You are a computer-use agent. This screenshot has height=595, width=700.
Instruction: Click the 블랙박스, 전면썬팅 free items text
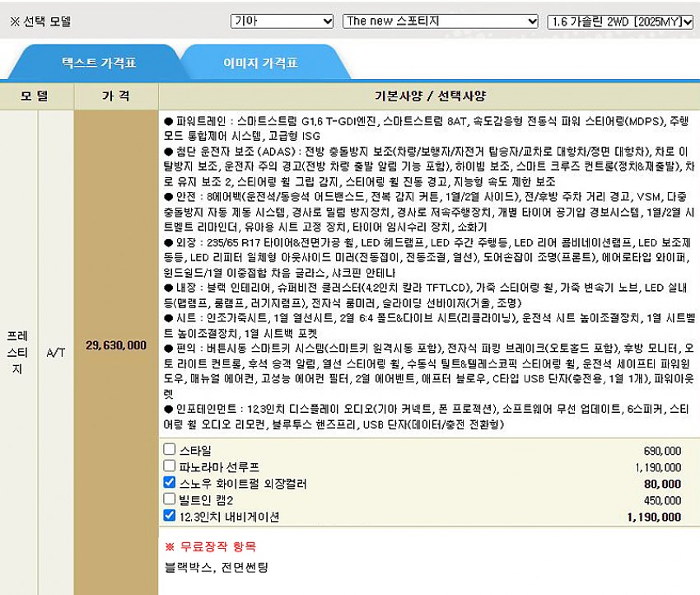(x=216, y=567)
